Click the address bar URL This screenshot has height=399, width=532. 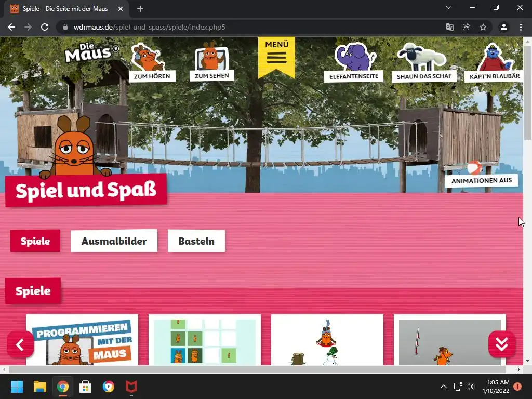tap(149, 27)
